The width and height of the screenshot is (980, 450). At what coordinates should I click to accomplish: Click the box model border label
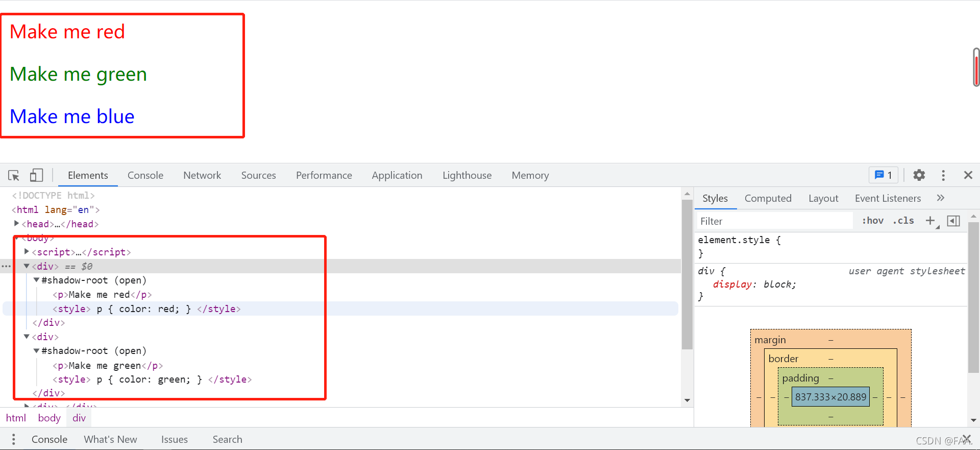[783, 359]
